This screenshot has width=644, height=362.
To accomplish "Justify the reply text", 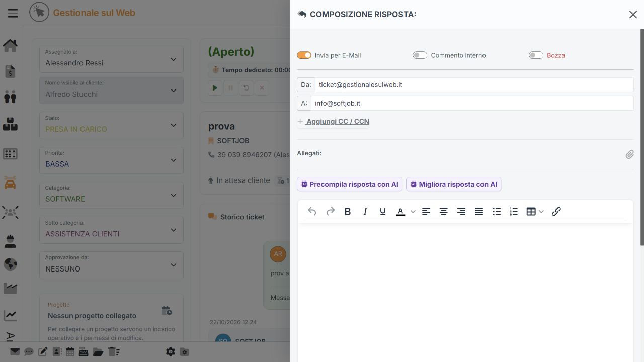I will point(479,212).
